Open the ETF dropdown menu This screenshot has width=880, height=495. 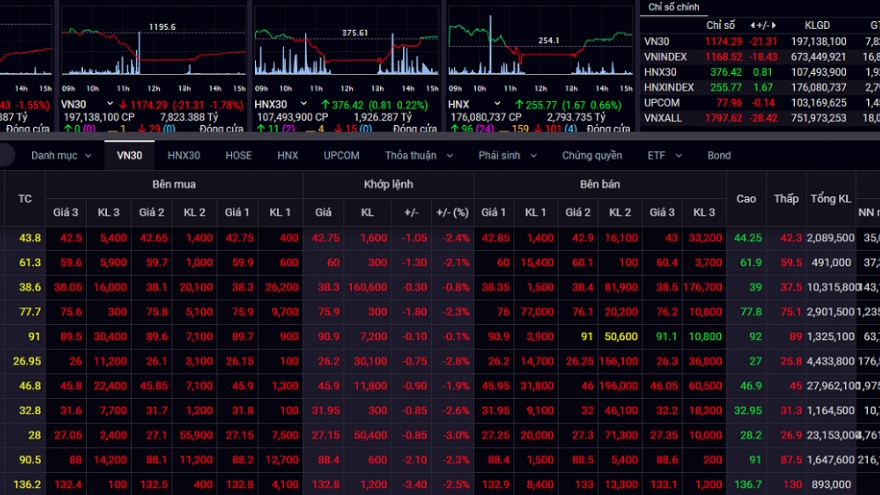[x=662, y=156]
